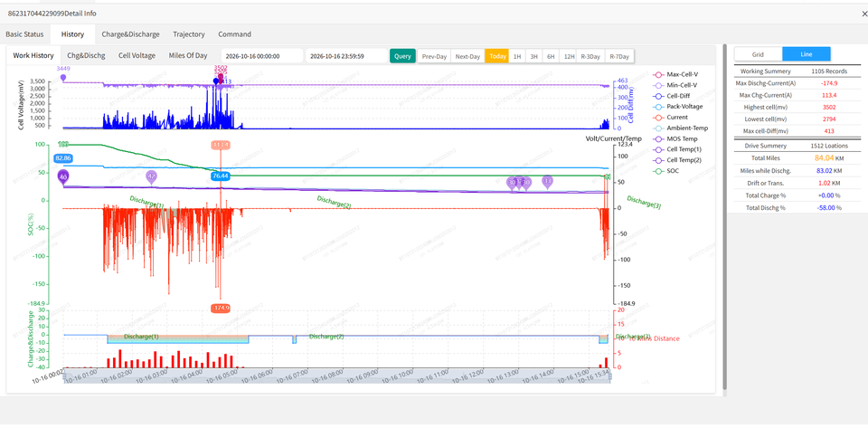
Task: Select the R-7Day range
Action: point(619,56)
